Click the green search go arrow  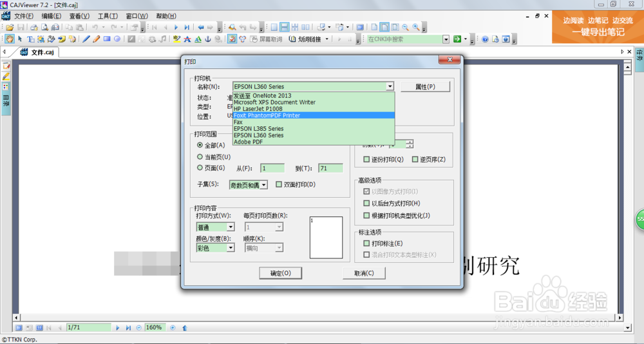[x=457, y=39]
